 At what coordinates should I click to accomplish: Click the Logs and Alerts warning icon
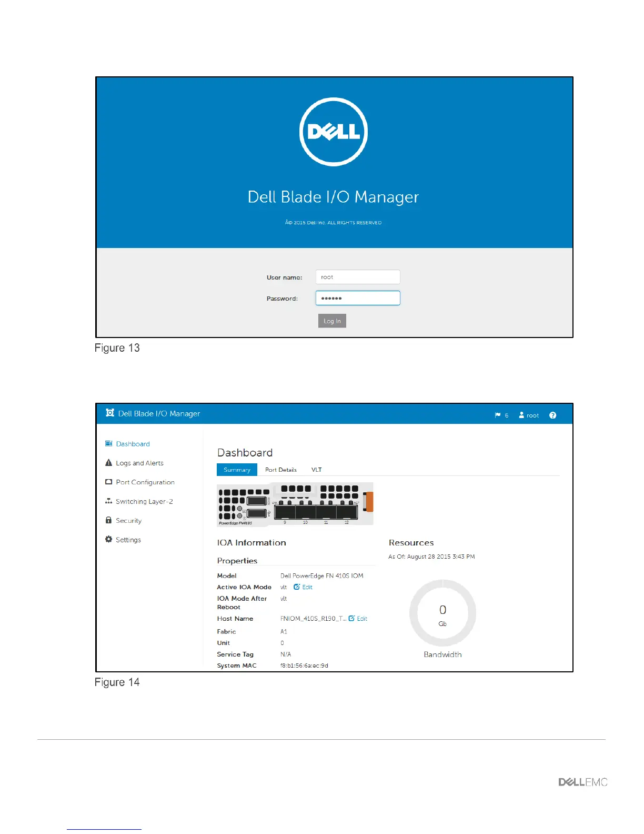pyautogui.click(x=108, y=462)
